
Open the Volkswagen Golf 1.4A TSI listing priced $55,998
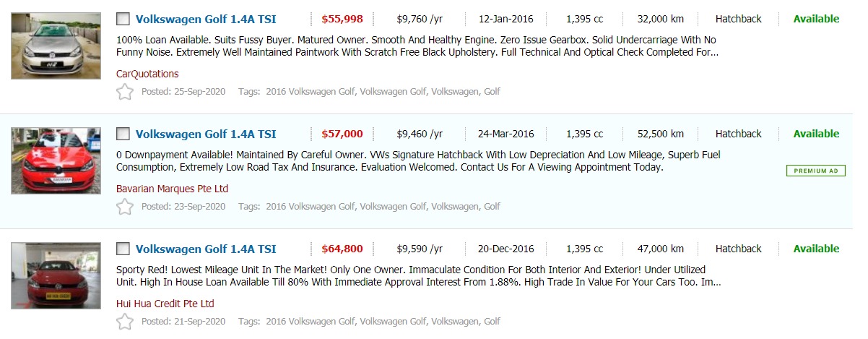coord(206,20)
